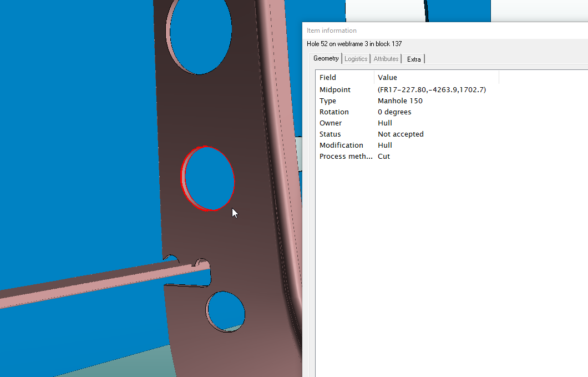Click the Item information panel title
This screenshot has height=377, width=588.
tap(332, 31)
